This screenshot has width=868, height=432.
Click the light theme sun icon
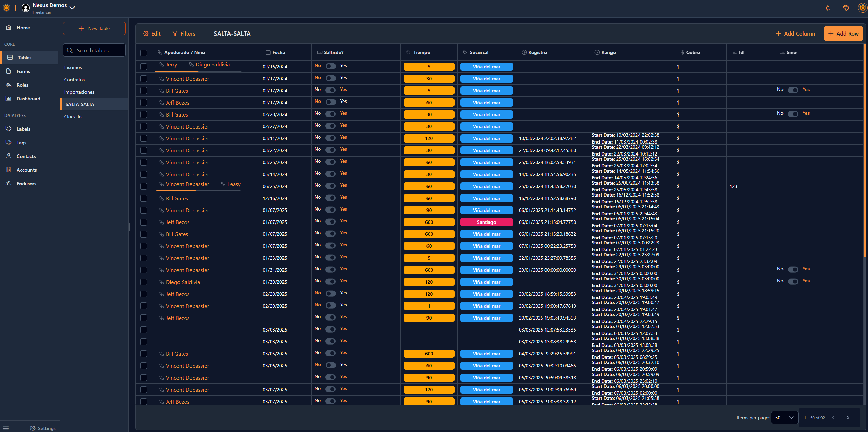(827, 8)
